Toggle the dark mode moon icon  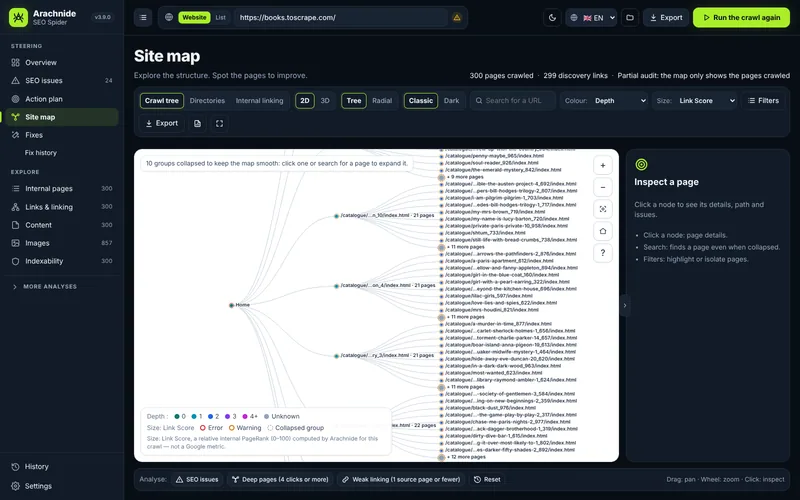[552, 17]
